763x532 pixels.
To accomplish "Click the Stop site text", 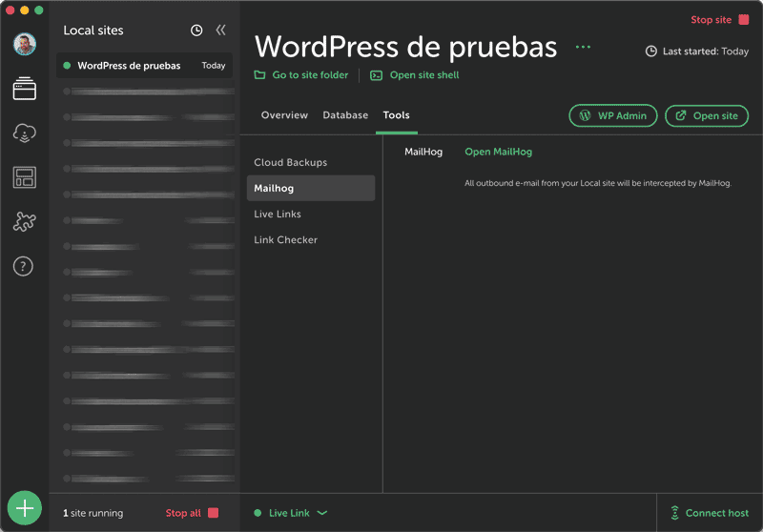I will coord(711,19).
